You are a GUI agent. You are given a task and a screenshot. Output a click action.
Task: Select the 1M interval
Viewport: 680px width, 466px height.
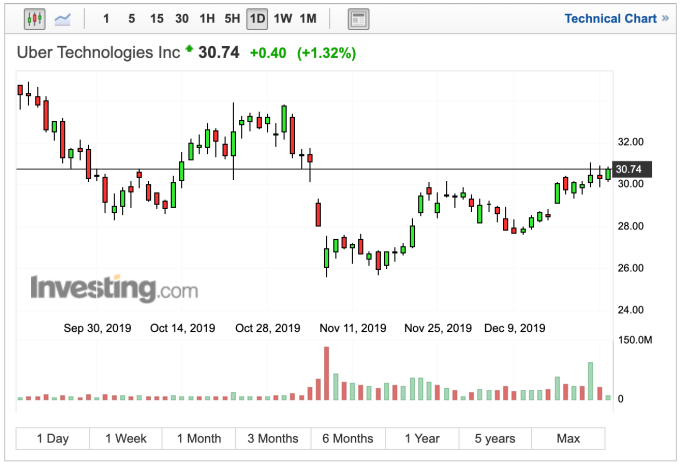click(x=308, y=19)
